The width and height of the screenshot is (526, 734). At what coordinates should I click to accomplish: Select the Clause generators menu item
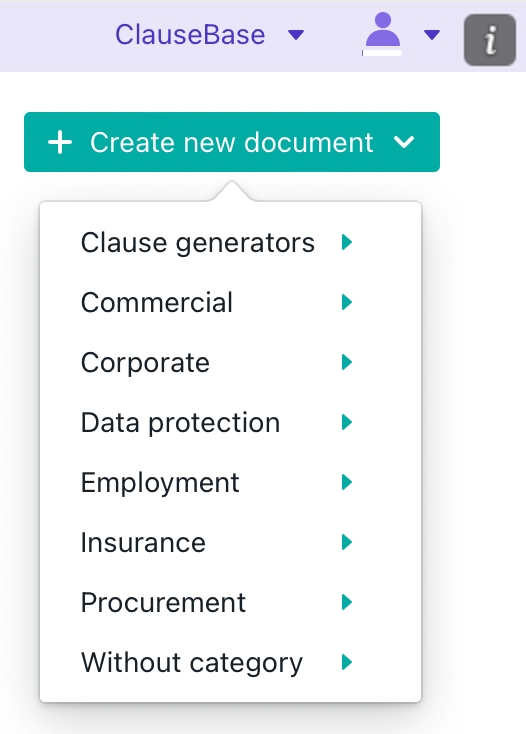coord(230,242)
